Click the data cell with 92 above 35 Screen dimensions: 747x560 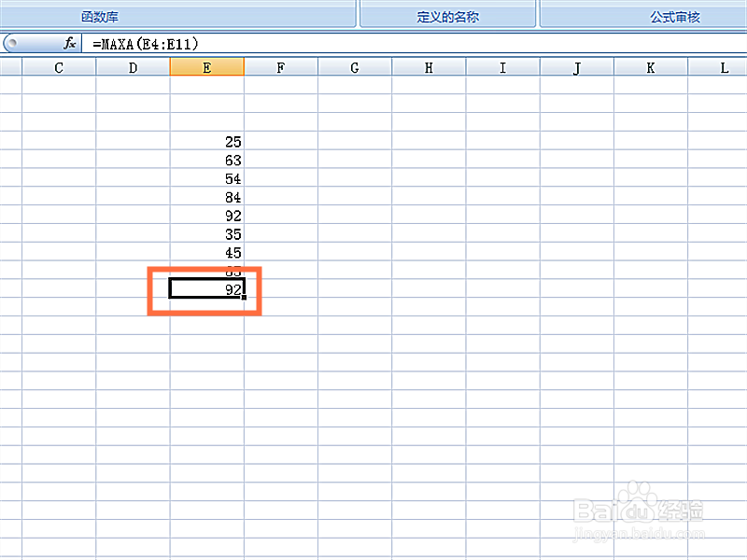[x=206, y=216]
